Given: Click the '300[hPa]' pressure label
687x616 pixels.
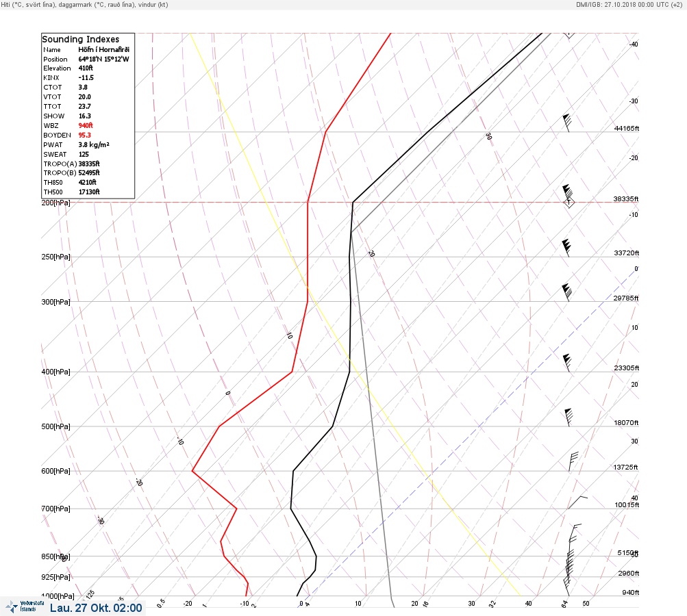Looking at the screenshot, I should (55, 302).
